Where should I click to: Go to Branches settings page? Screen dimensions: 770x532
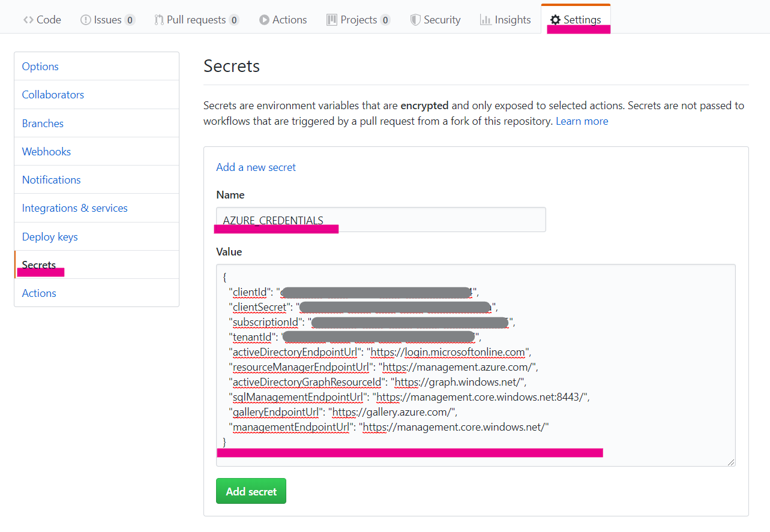pos(43,124)
